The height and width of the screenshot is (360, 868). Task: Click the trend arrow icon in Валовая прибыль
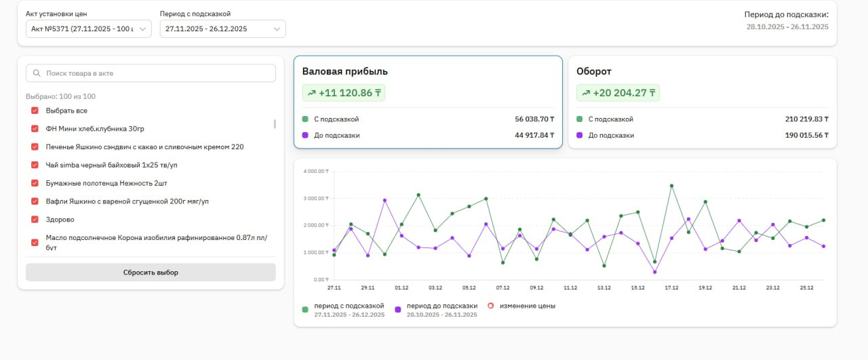[311, 93]
